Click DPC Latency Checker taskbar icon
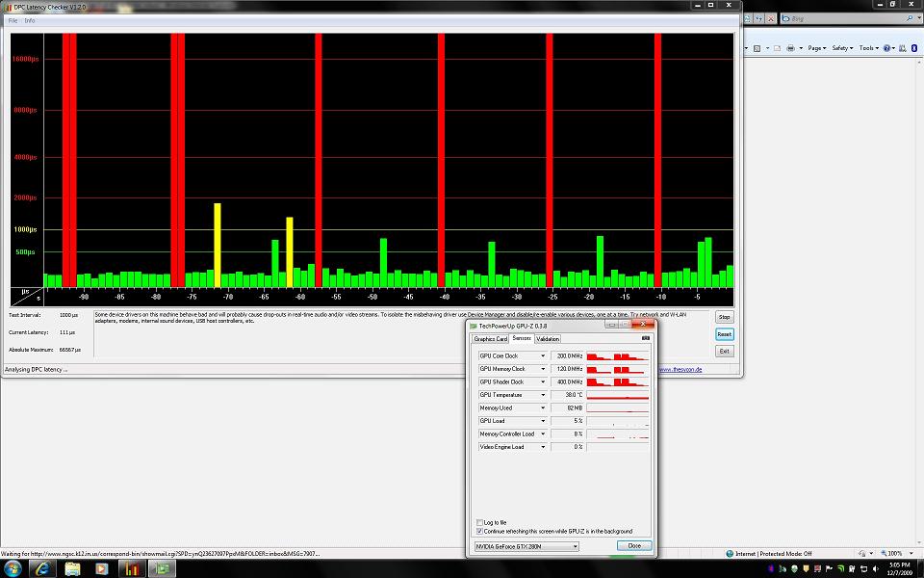The width and height of the screenshot is (924, 578). click(x=132, y=568)
